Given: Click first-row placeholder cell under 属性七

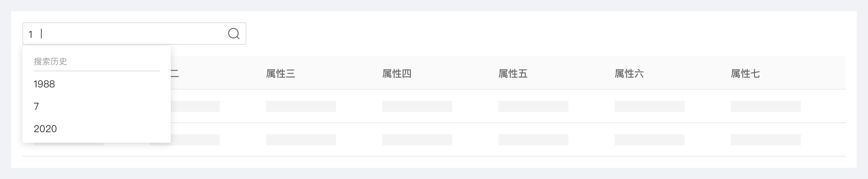Looking at the screenshot, I should pos(766,106).
